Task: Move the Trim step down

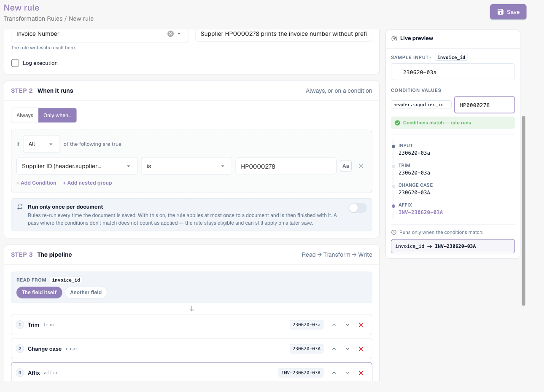Action: 347,325
